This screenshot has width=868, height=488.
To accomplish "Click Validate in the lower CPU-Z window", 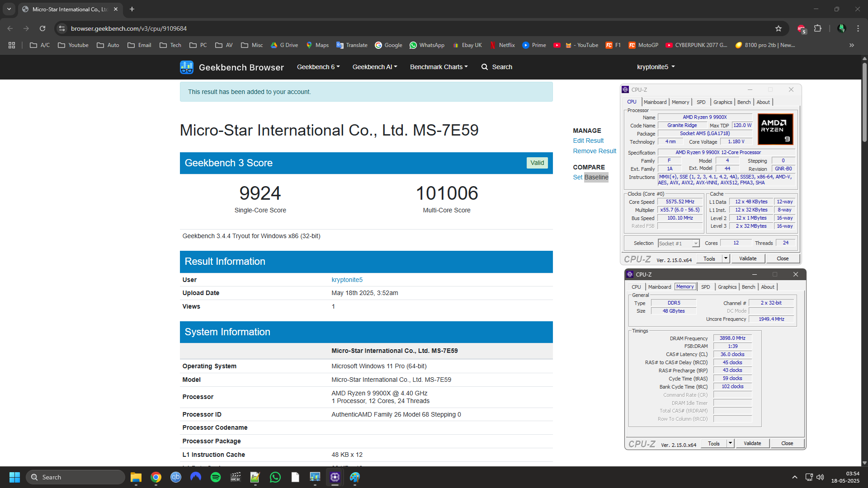I will coord(752,443).
